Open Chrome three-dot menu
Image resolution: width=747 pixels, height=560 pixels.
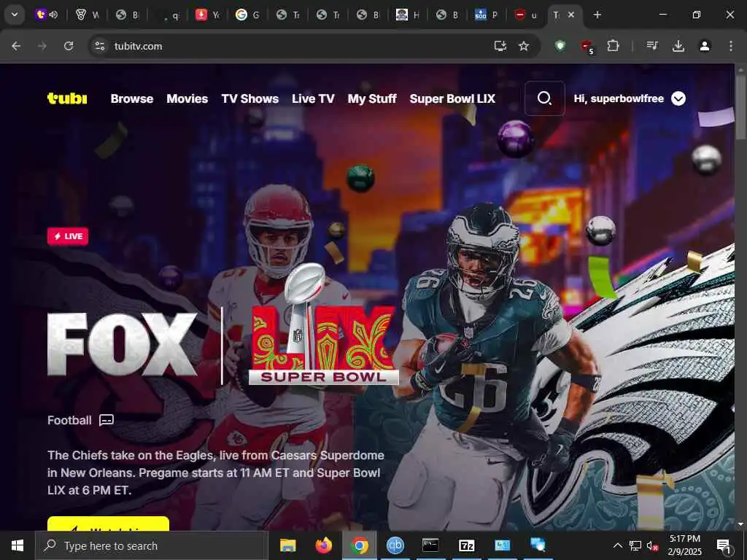[x=731, y=46]
